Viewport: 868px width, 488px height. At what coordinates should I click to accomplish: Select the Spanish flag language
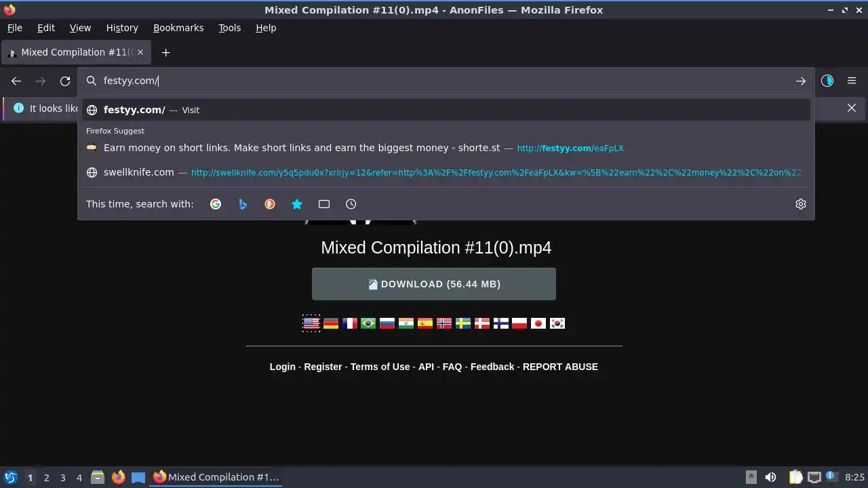tap(425, 323)
